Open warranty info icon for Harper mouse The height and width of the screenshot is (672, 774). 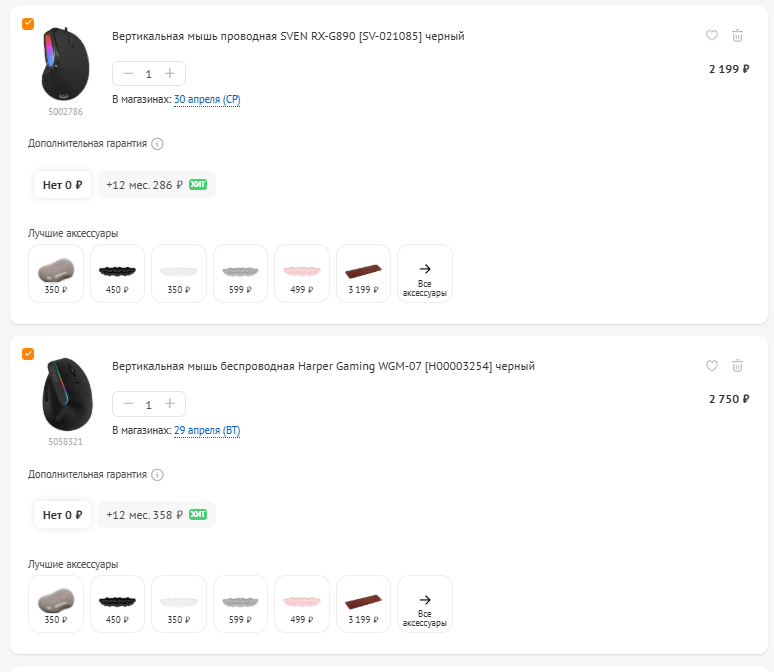(x=157, y=474)
